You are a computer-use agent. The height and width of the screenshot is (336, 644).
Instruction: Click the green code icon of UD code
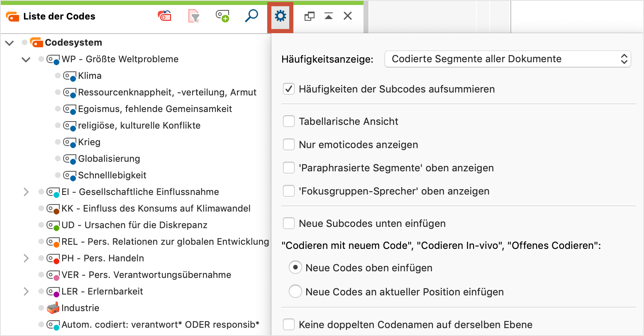(x=53, y=225)
